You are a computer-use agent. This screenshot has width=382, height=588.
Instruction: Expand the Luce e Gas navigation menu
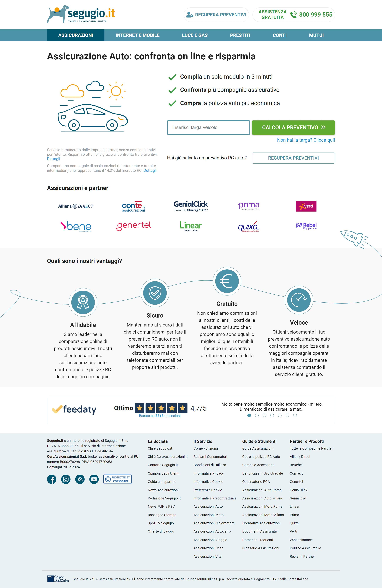[194, 35]
